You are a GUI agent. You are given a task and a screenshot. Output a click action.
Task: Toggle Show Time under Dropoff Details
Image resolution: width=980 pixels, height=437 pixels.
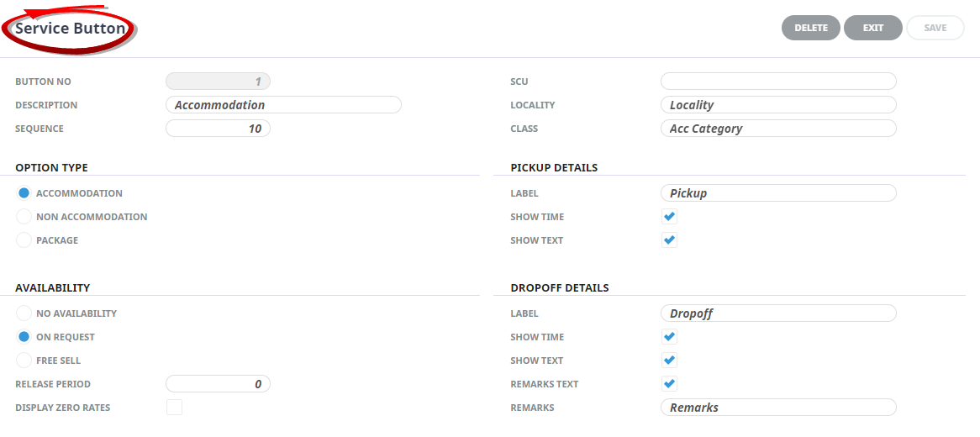tap(669, 337)
